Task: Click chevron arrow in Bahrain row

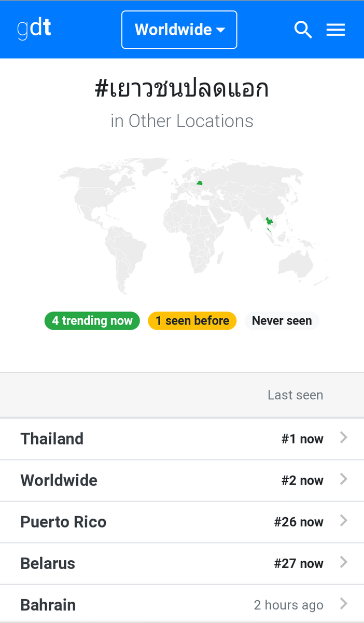Action: [343, 604]
